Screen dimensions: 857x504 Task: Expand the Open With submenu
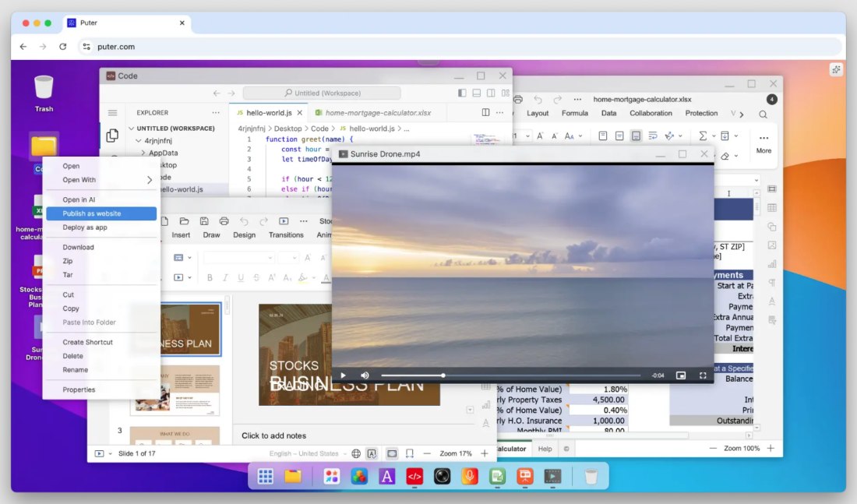point(101,180)
